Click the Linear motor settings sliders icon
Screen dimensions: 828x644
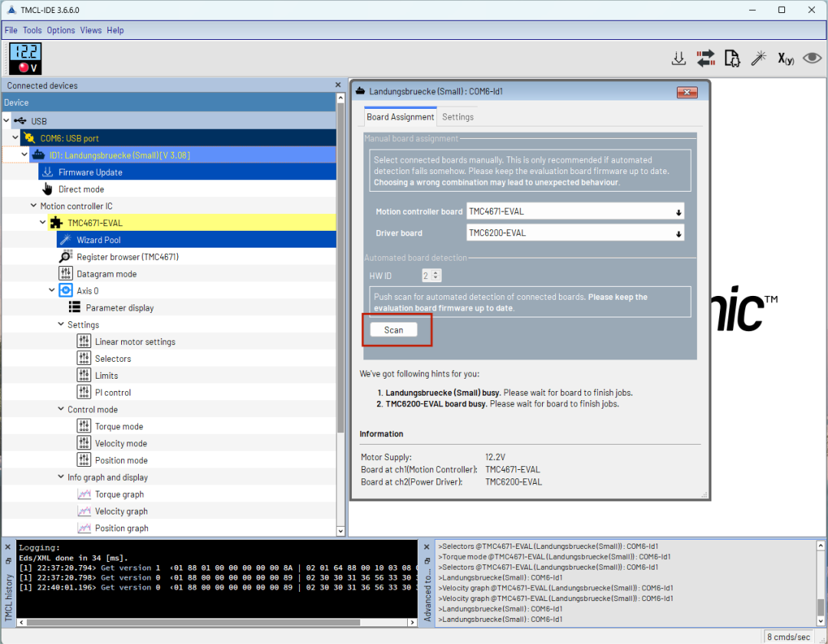[84, 341]
